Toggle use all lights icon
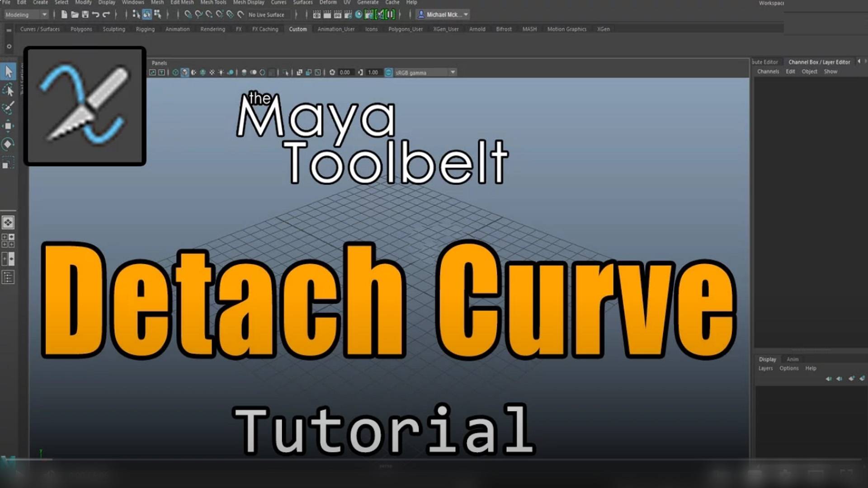Image resolution: width=868 pixels, height=488 pixels. click(221, 72)
